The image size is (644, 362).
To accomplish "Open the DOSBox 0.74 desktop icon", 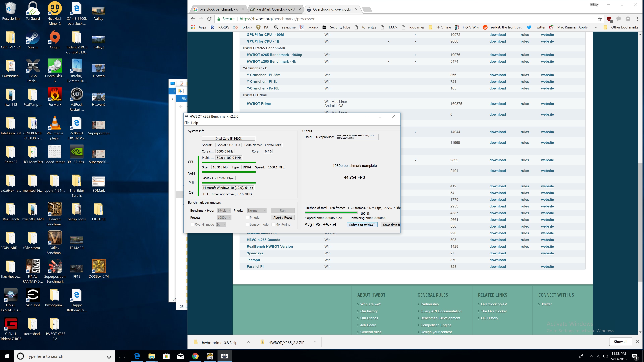I will coord(99,269).
